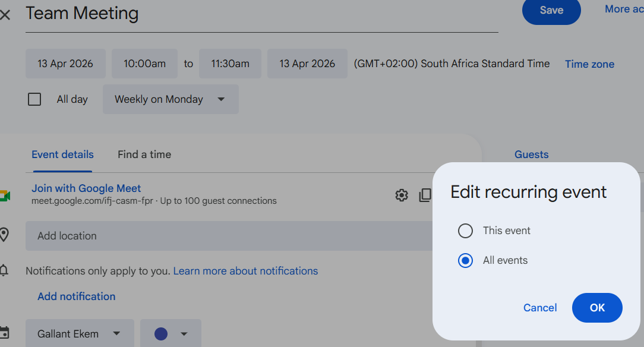Click the location pin icon

pos(4,235)
